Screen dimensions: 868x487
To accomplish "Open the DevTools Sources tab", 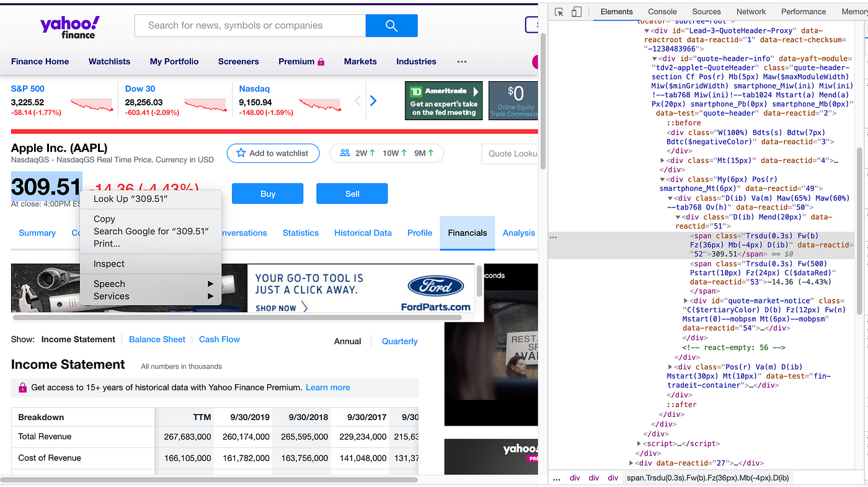I will click(x=706, y=12).
